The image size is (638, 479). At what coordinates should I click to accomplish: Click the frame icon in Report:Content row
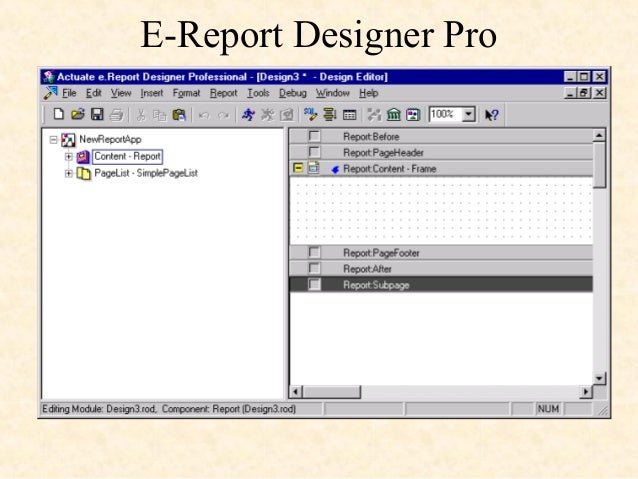(313, 168)
